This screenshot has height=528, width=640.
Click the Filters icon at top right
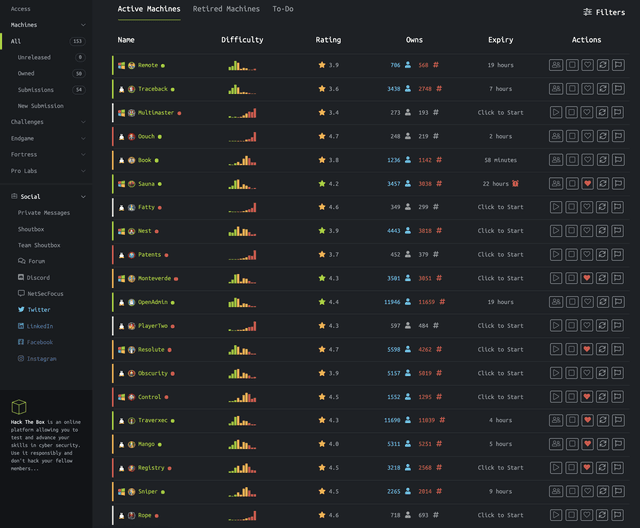(x=603, y=12)
